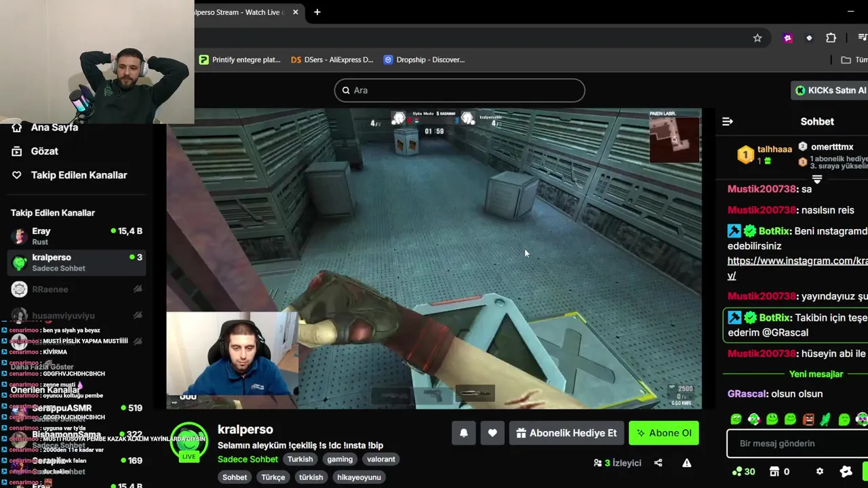
Task: Click the notification bell for kralperso
Action: tap(464, 433)
